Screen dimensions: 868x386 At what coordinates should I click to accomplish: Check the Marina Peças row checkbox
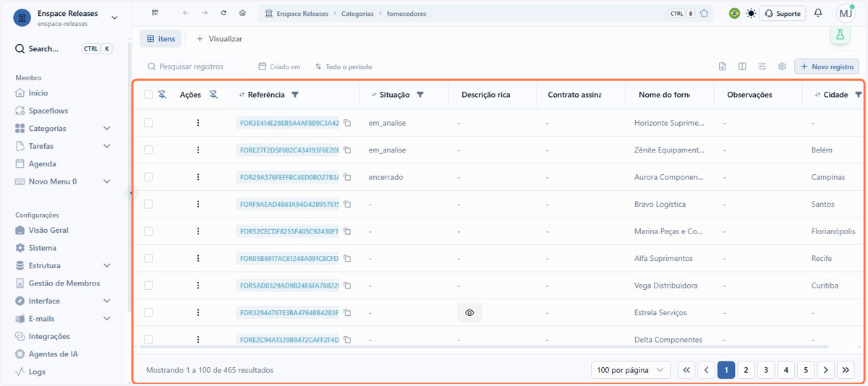(148, 231)
